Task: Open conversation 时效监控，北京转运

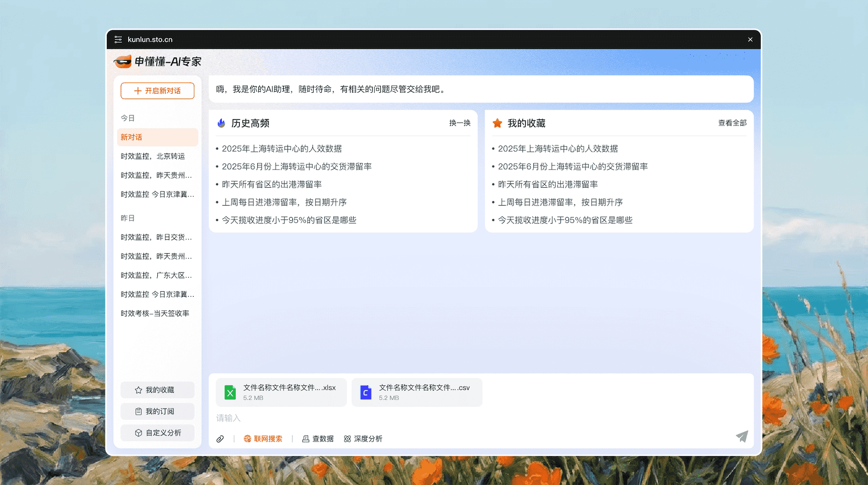Action: [153, 156]
